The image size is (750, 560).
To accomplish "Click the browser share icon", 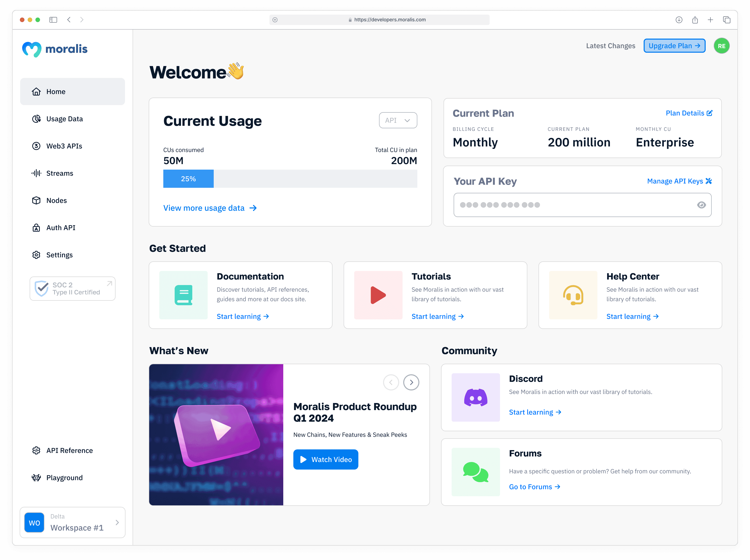I will tap(695, 20).
